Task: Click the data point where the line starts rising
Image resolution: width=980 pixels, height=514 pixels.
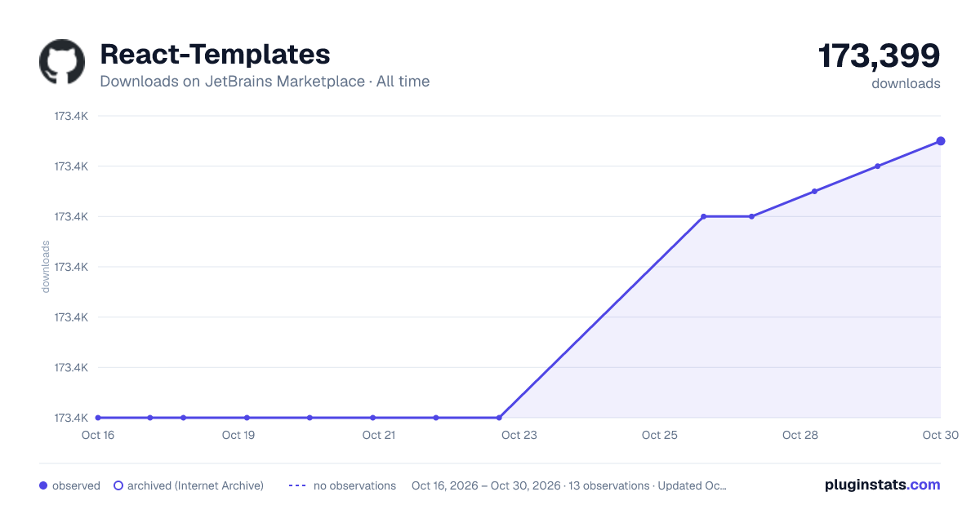Action: coord(499,418)
